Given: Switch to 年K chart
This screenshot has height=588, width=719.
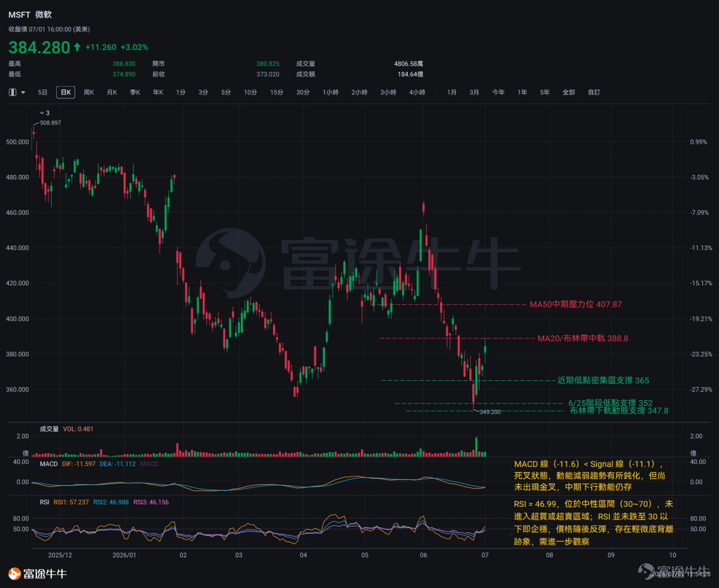Looking at the screenshot, I should coord(158,92).
